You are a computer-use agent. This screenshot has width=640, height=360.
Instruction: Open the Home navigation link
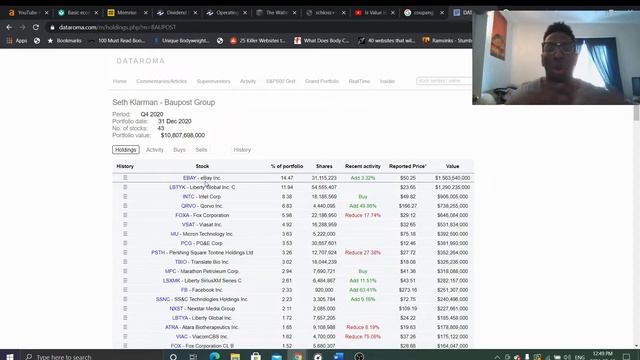(x=120, y=81)
